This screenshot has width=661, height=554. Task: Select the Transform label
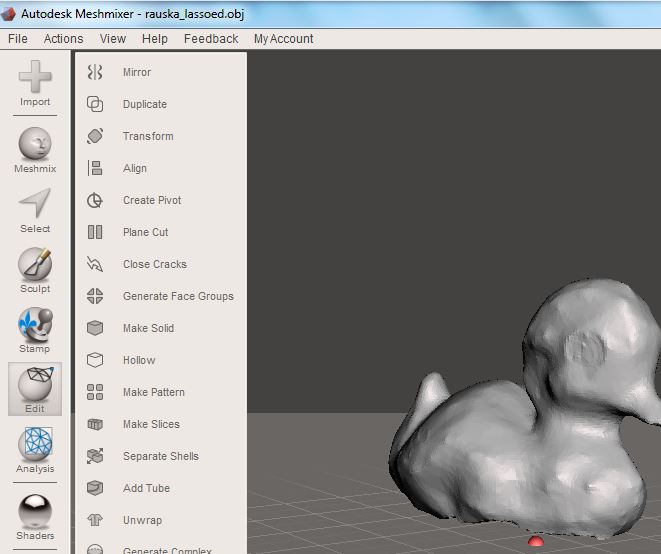click(x=148, y=136)
